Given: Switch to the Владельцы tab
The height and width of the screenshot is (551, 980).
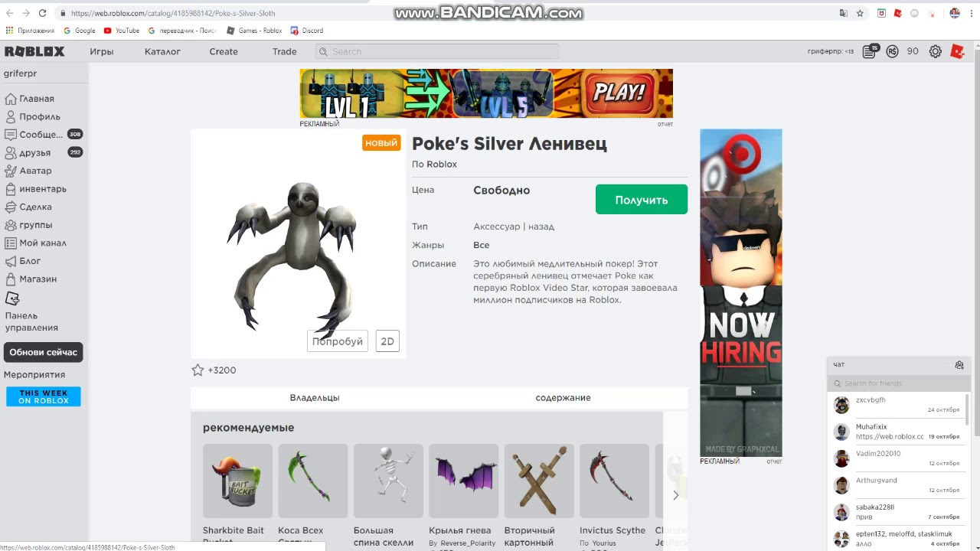Looking at the screenshot, I should tap(315, 398).
